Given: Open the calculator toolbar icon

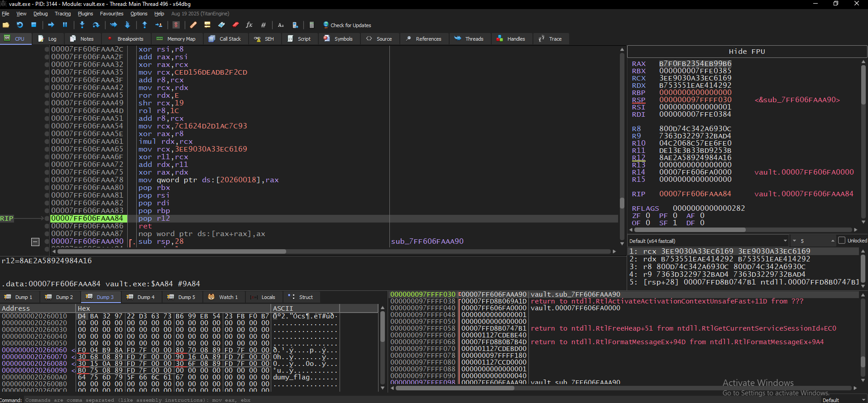Looking at the screenshot, I should (x=312, y=25).
